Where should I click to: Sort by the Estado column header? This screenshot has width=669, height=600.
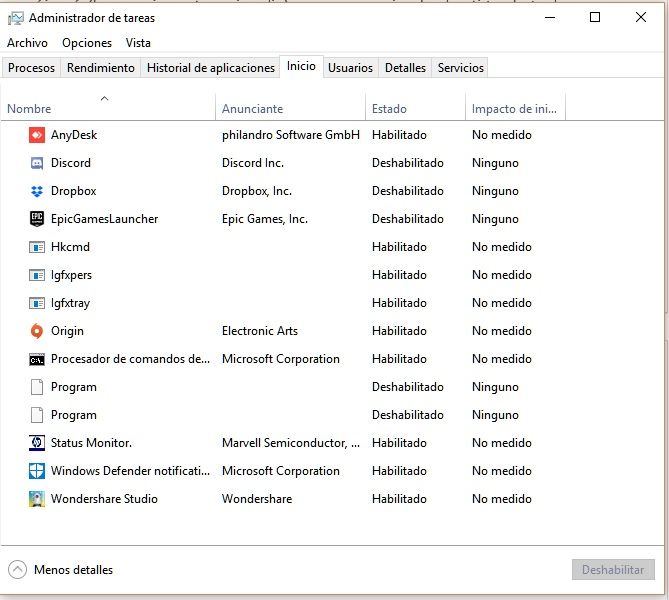[x=389, y=109]
